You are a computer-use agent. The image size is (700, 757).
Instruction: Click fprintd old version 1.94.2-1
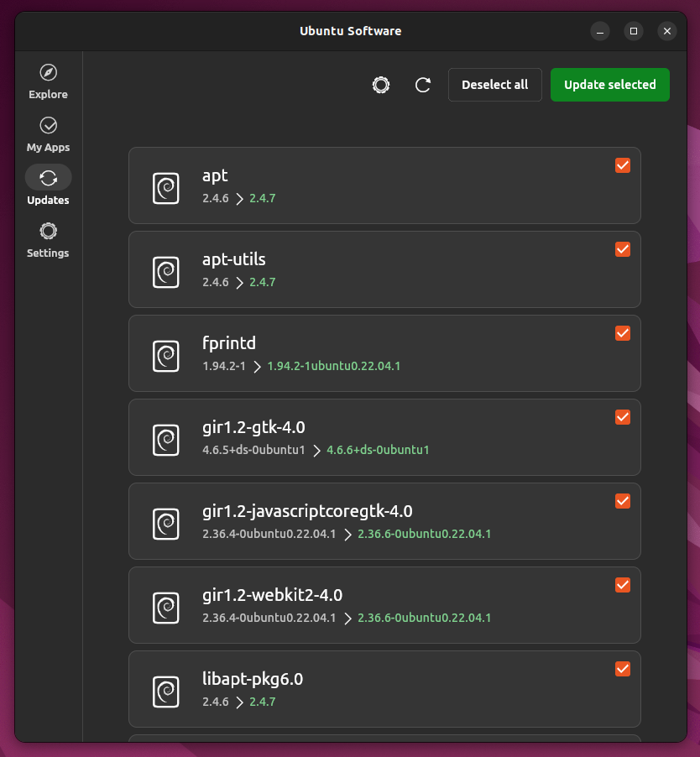tap(224, 366)
